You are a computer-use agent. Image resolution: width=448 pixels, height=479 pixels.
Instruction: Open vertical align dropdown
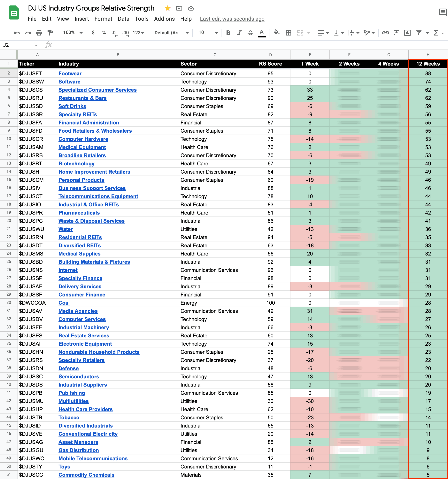click(338, 33)
